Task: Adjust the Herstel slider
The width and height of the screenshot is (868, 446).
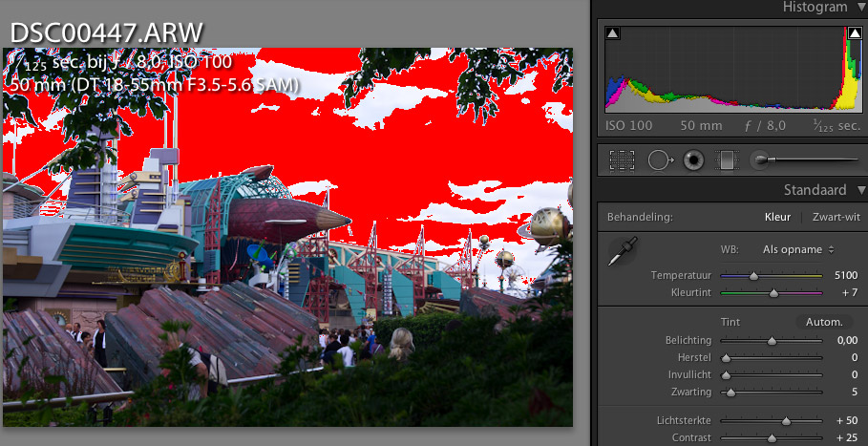Action: tap(726, 358)
